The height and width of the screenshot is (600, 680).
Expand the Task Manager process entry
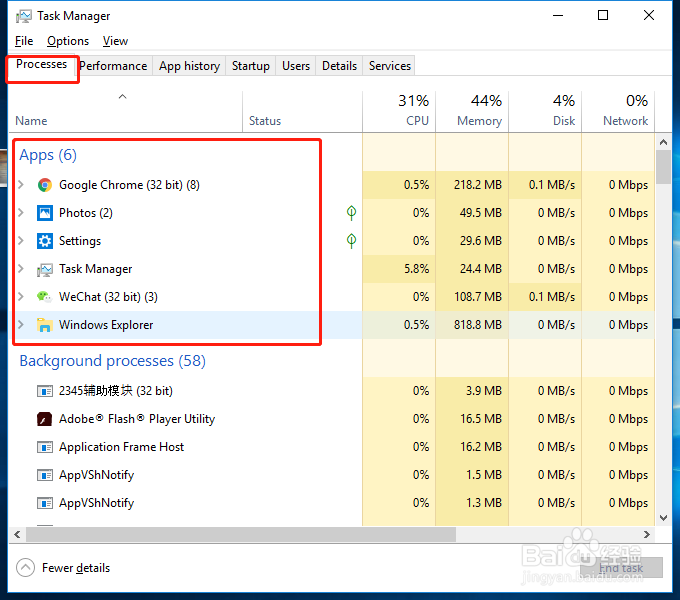(21, 269)
